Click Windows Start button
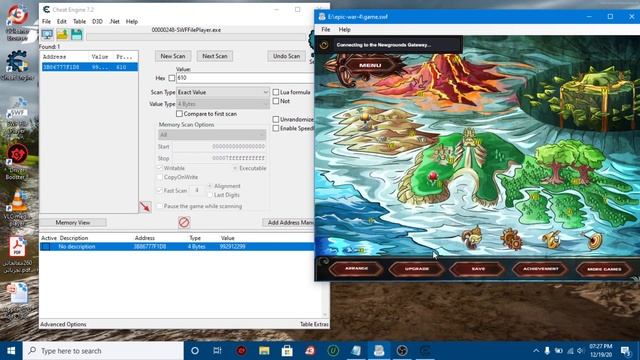The width and height of the screenshot is (640, 360). [x=11, y=351]
